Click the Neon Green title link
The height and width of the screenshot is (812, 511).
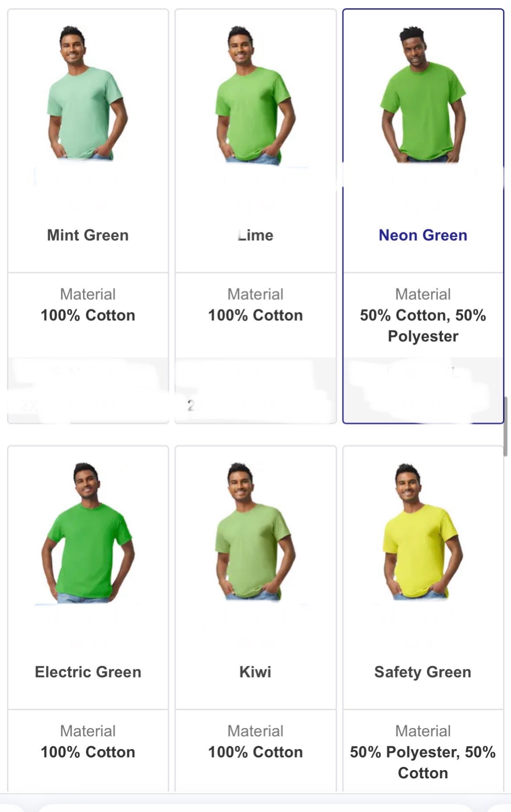423,235
